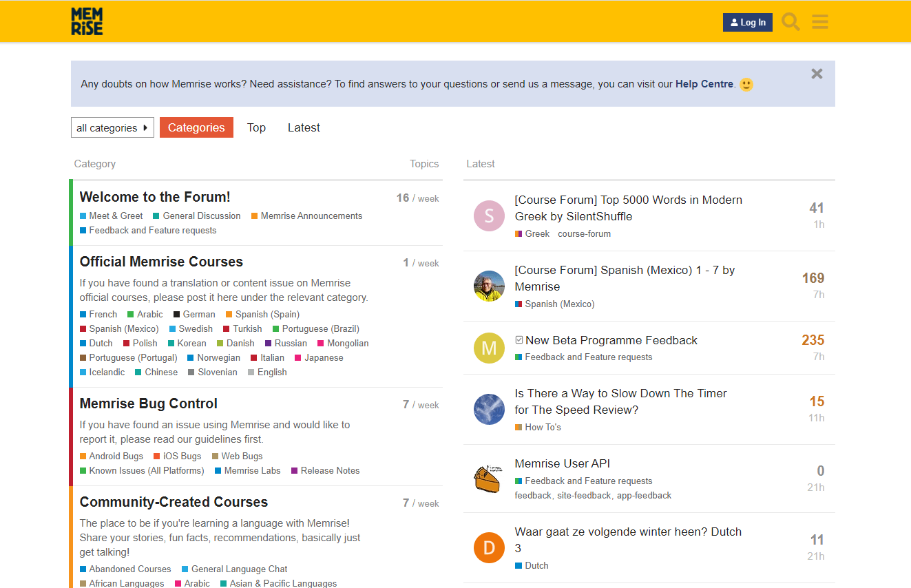911x588 pixels.
Task: Select the Categories tab
Action: [x=196, y=127]
